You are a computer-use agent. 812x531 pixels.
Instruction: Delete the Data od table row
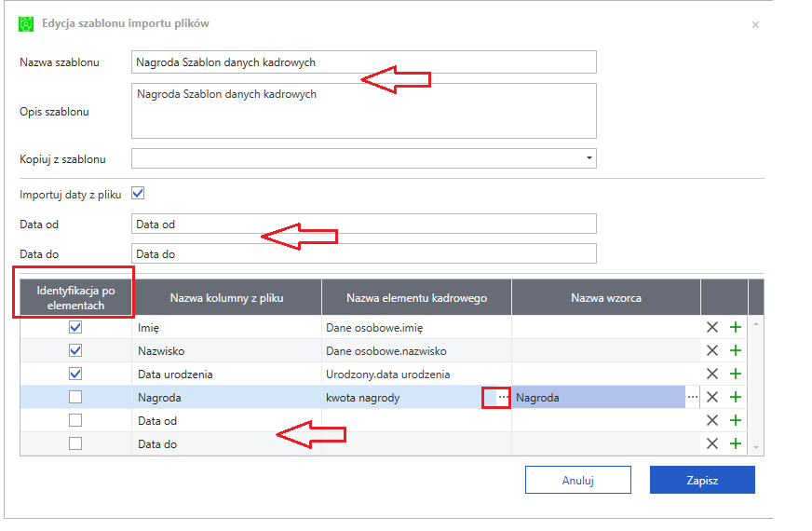tap(712, 420)
